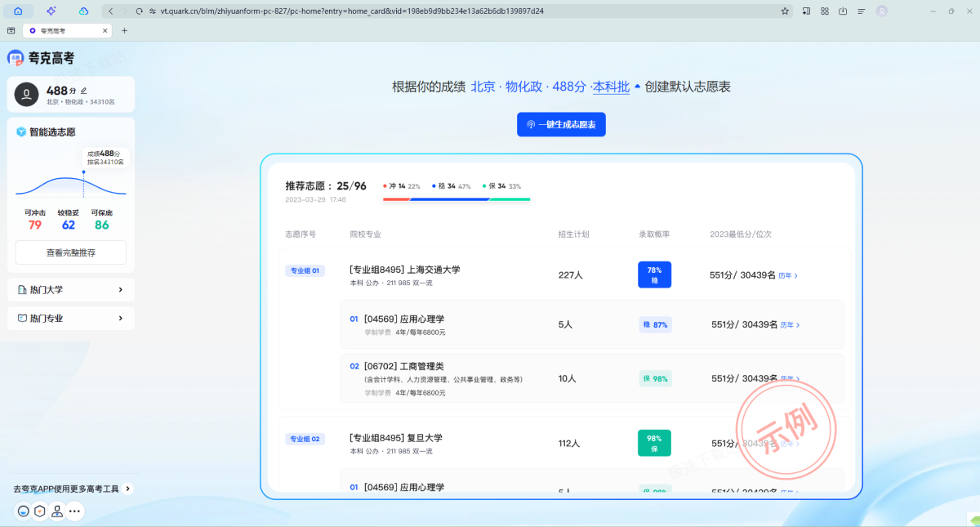
Task: Click the blue 78% 稳 probability badge
Action: pyautogui.click(x=654, y=275)
